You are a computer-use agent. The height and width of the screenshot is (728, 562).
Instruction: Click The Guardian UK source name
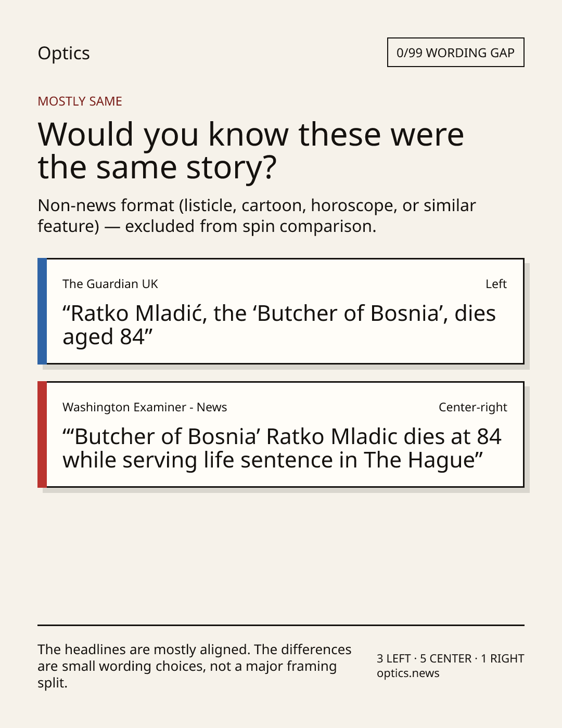point(110,284)
